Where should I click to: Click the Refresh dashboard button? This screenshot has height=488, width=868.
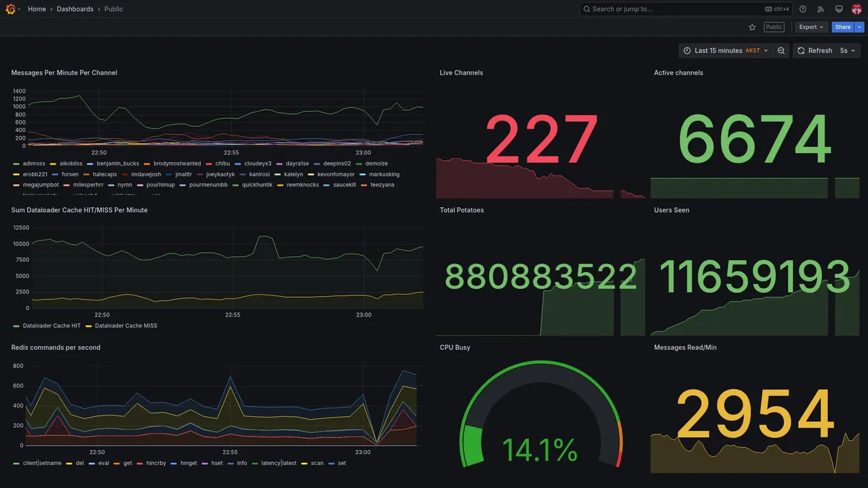(x=814, y=51)
